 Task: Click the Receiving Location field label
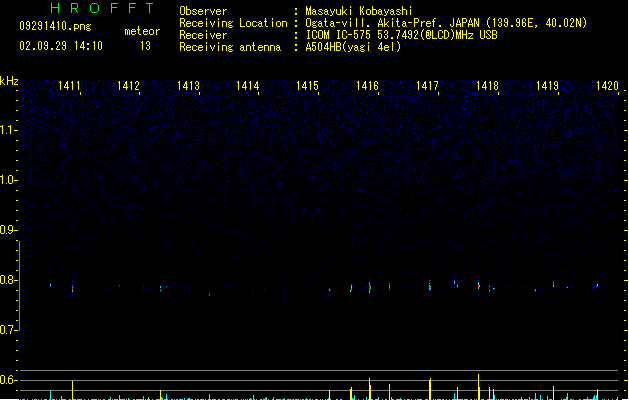233,23
